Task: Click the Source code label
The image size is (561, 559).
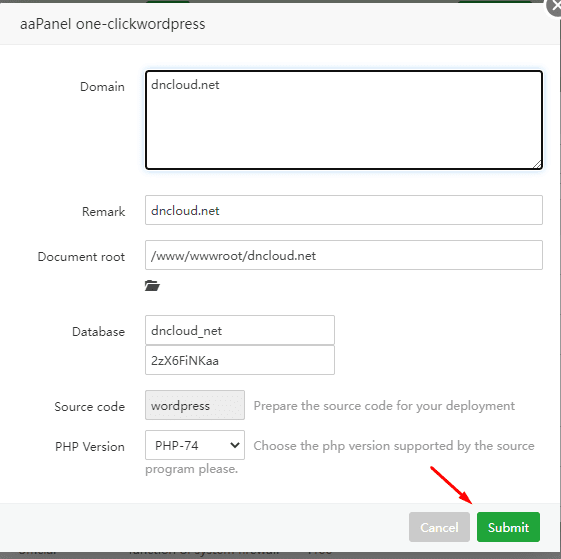Action: tap(89, 407)
